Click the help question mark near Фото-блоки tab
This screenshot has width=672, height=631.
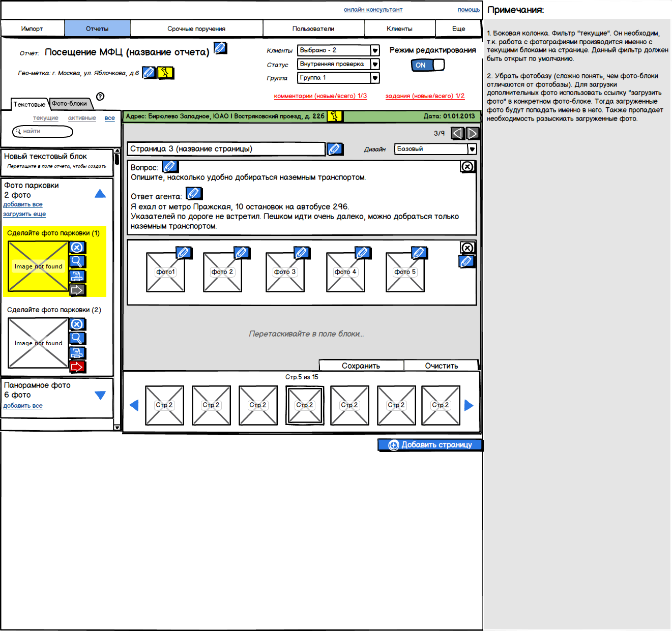tap(100, 97)
